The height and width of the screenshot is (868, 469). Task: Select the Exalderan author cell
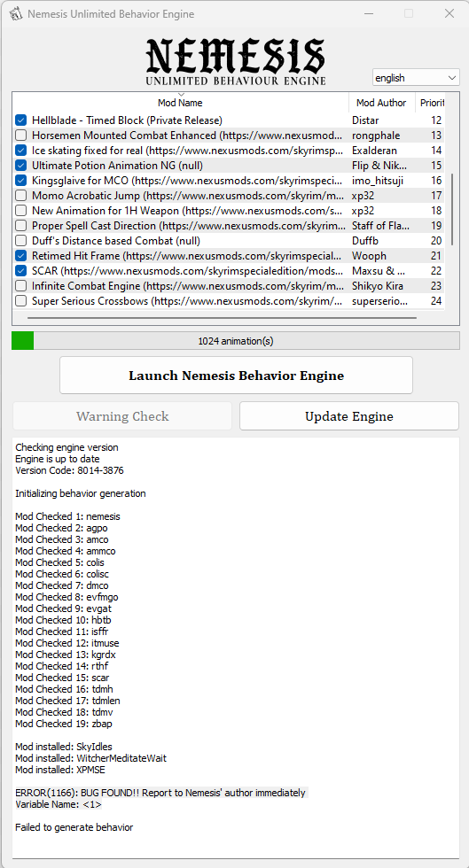point(374,150)
